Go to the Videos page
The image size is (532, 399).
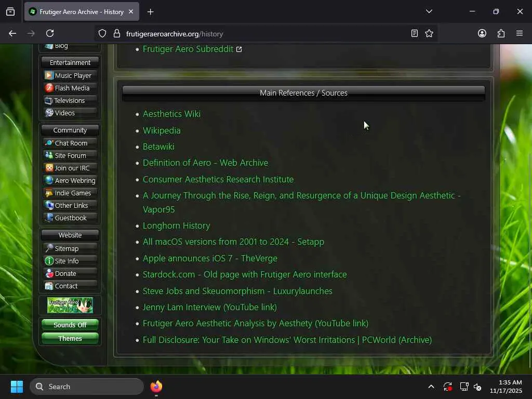coord(70,113)
